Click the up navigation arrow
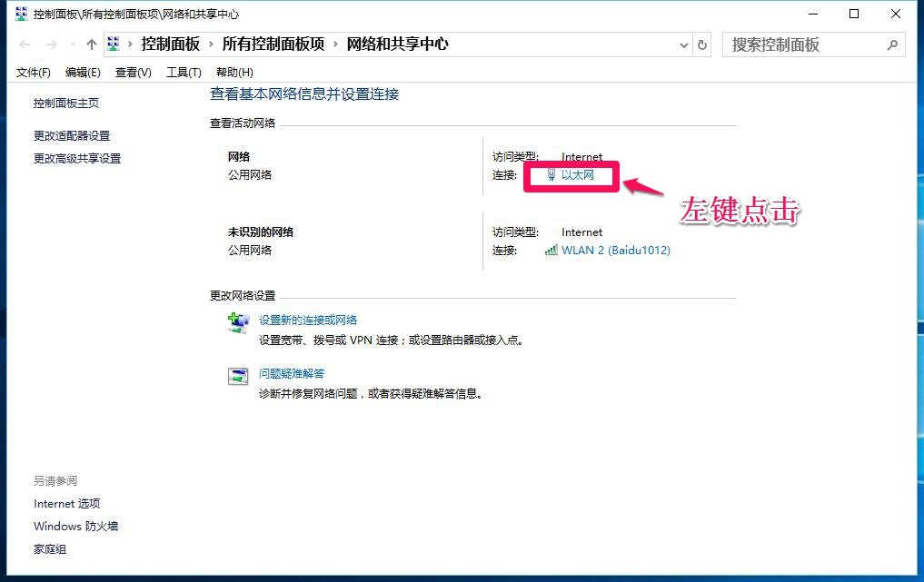The width and height of the screenshot is (924, 582). pos(91,43)
